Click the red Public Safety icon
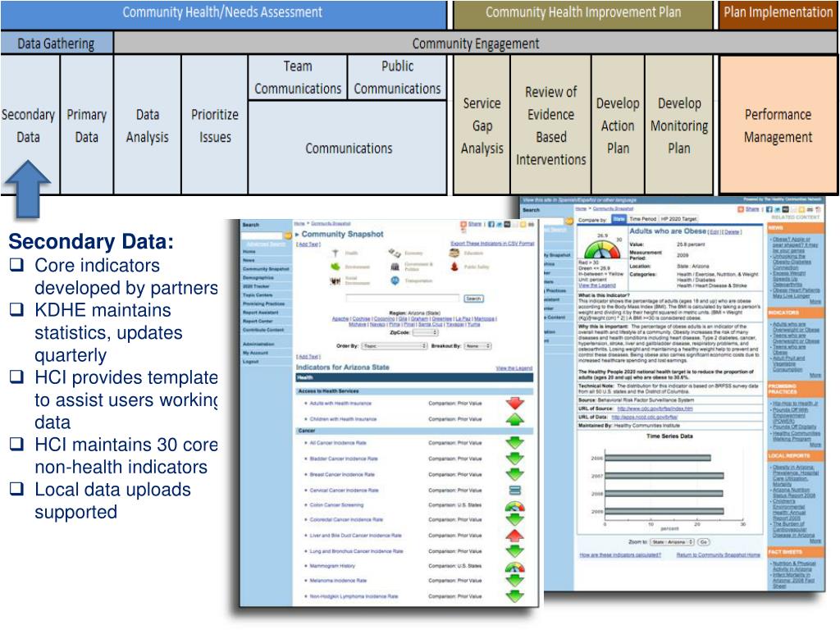The image size is (840, 630). point(454,267)
